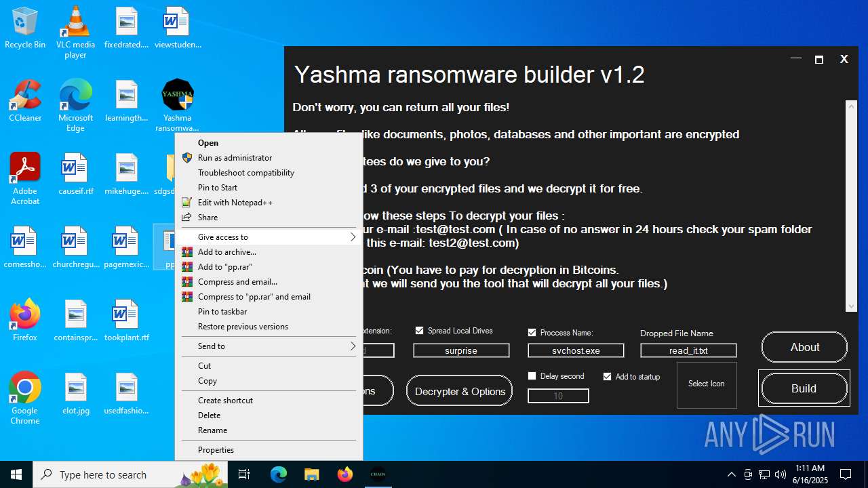Open the volume control in system tray
This screenshot has width=868, height=488.
click(x=781, y=474)
